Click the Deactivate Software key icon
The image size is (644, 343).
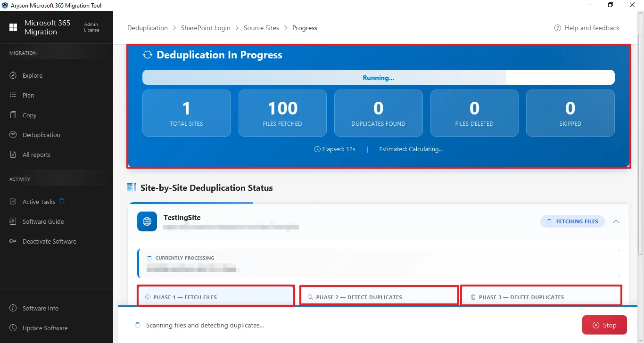pyautogui.click(x=13, y=241)
